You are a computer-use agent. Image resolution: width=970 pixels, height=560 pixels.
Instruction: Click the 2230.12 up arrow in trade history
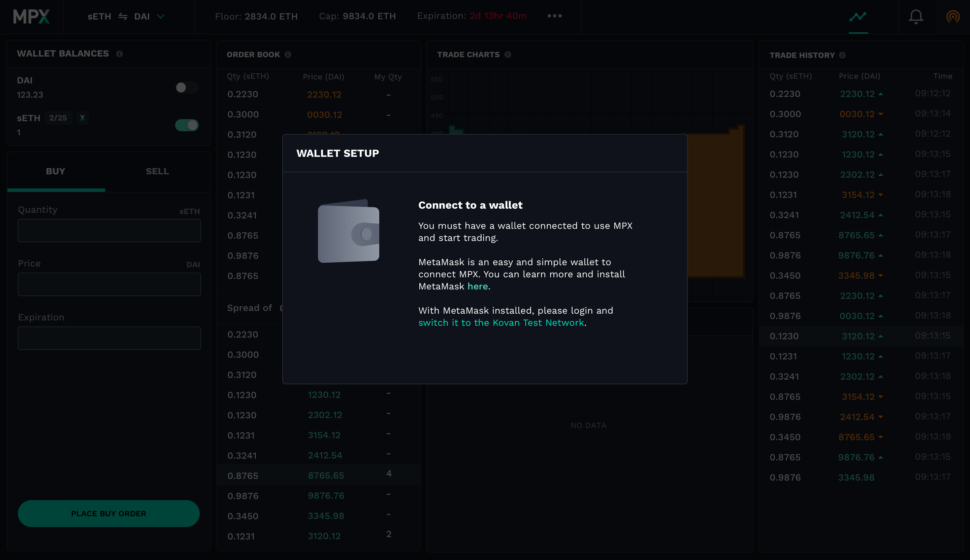pyautogui.click(x=881, y=94)
